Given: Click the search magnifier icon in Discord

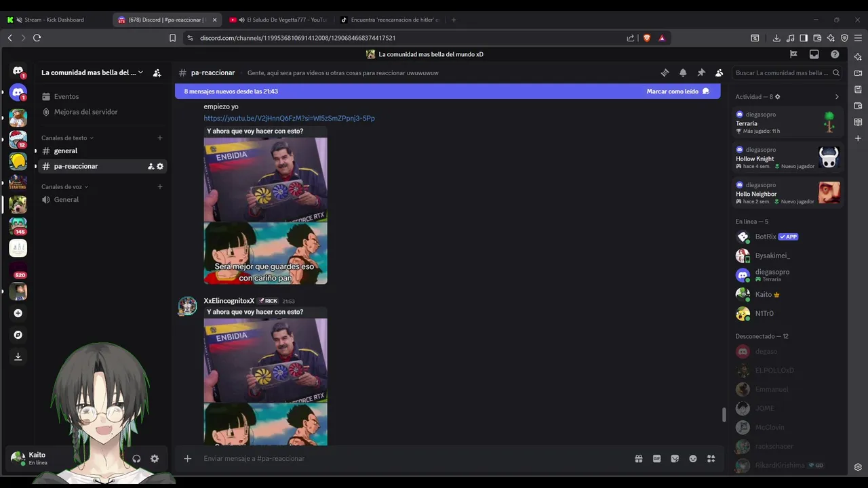Looking at the screenshot, I should point(836,73).
